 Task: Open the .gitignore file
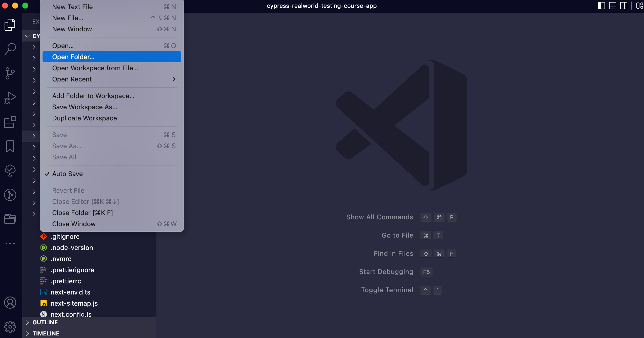point(65,237)
